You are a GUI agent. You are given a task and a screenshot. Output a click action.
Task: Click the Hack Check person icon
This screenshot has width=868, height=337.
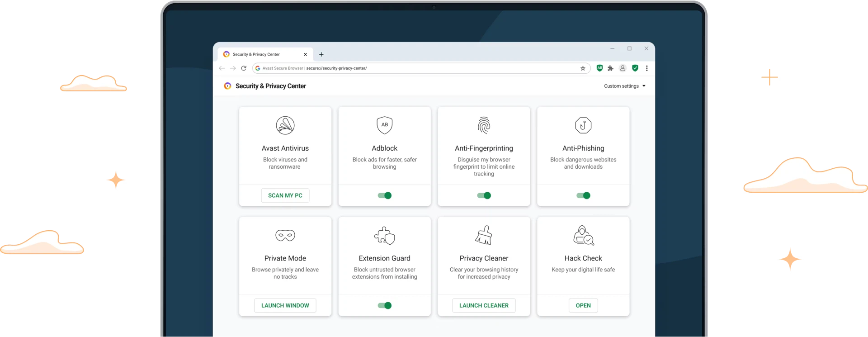coord(583,235)
